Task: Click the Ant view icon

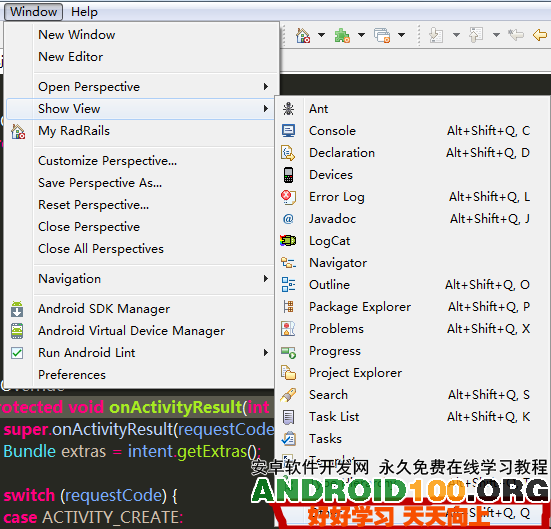Action: 289,109
